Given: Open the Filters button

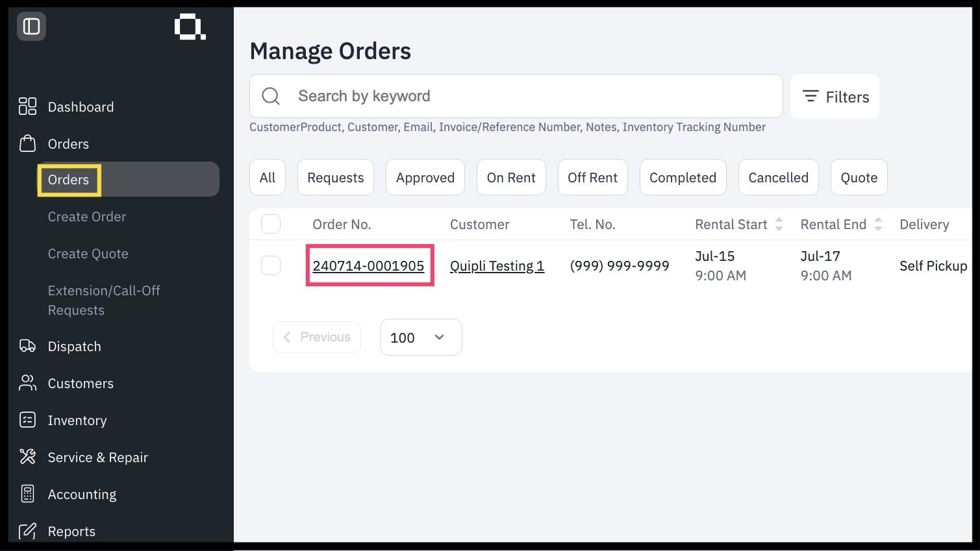Looking at the screenshot, I should click(835, 96).
